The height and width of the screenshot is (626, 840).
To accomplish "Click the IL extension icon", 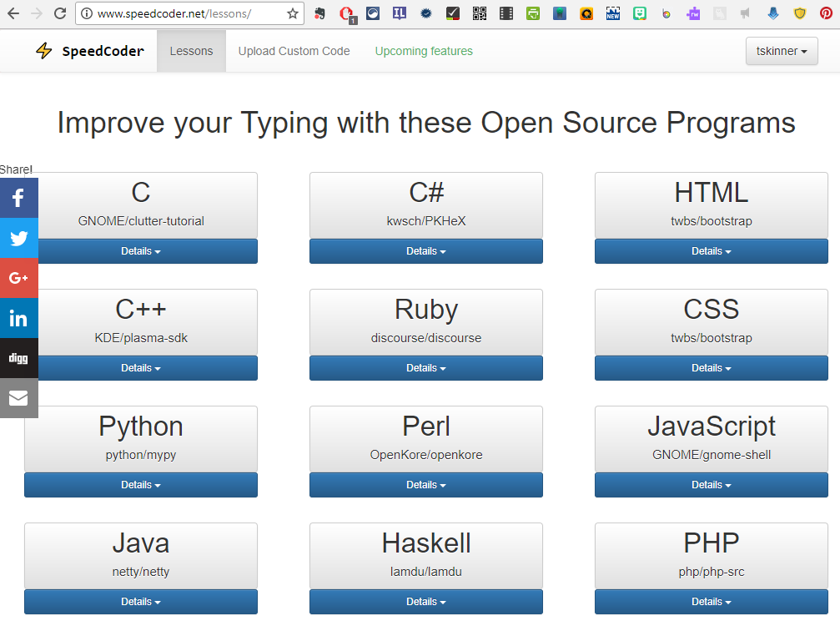I will click(x=400, y=13).
